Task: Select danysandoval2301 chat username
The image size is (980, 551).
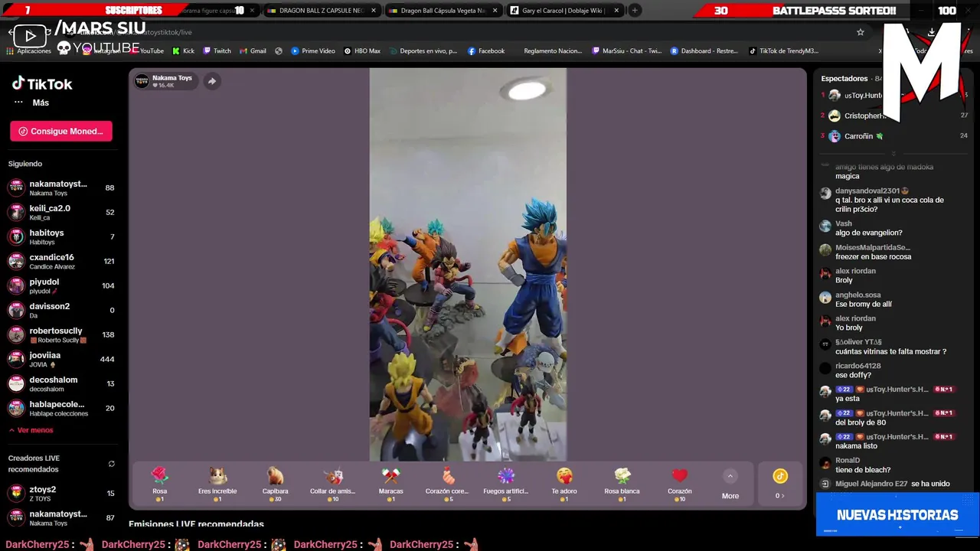Action: (x=867, y=191)
